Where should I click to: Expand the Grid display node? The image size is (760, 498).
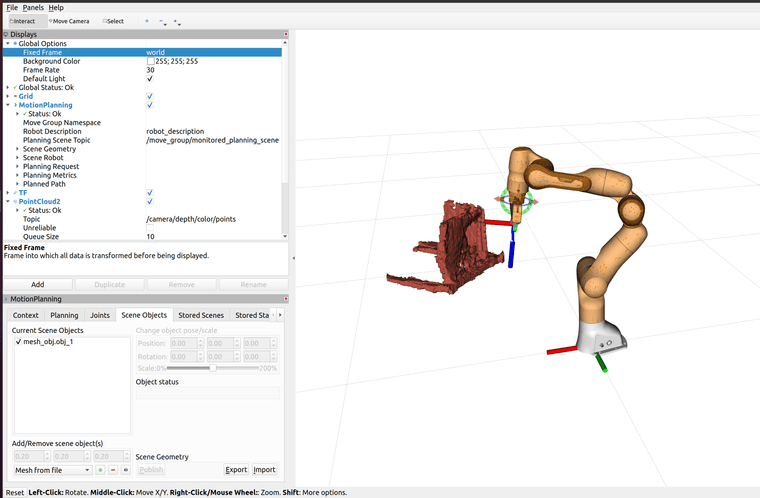point(8,96)
